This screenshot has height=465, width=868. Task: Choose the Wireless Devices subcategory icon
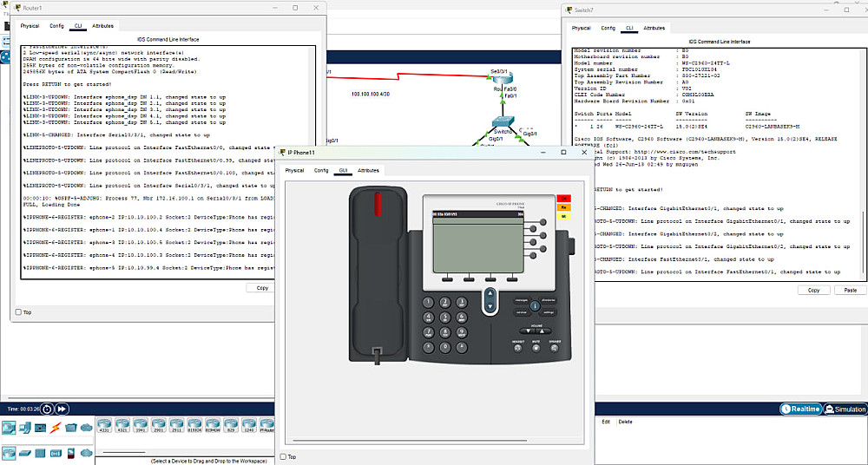[x=56, y=454]
